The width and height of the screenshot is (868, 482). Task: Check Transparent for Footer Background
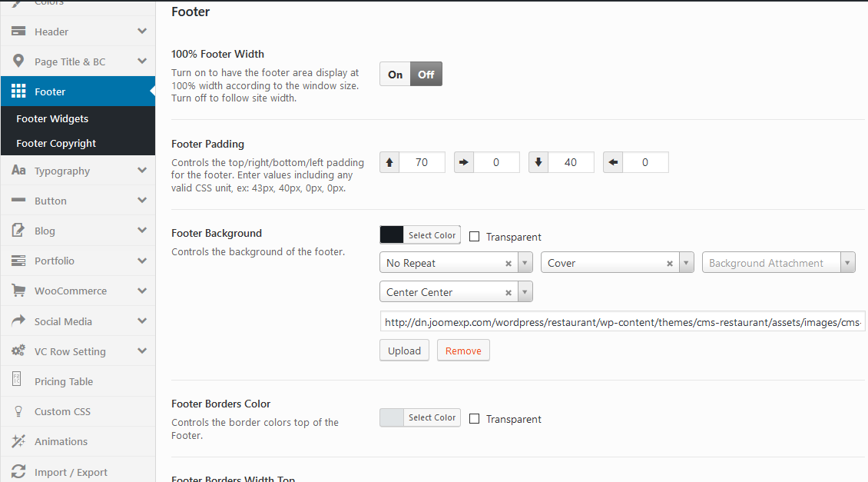coord(475,237)
